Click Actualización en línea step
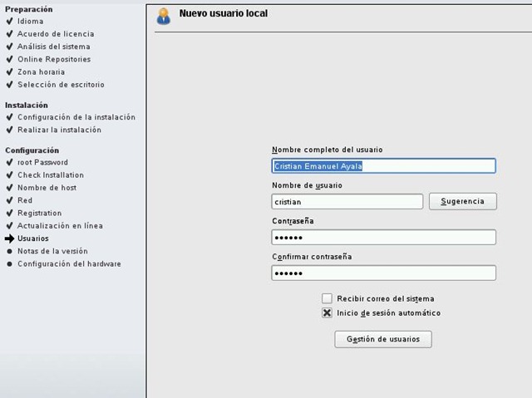This screenshot has width=532, height=398. coord(60,225)
